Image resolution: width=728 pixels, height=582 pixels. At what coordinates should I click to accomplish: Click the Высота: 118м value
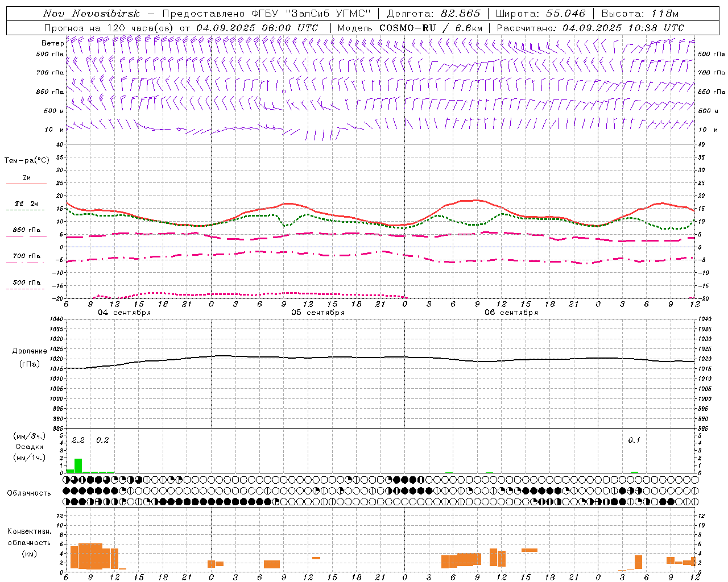(640, 14)
